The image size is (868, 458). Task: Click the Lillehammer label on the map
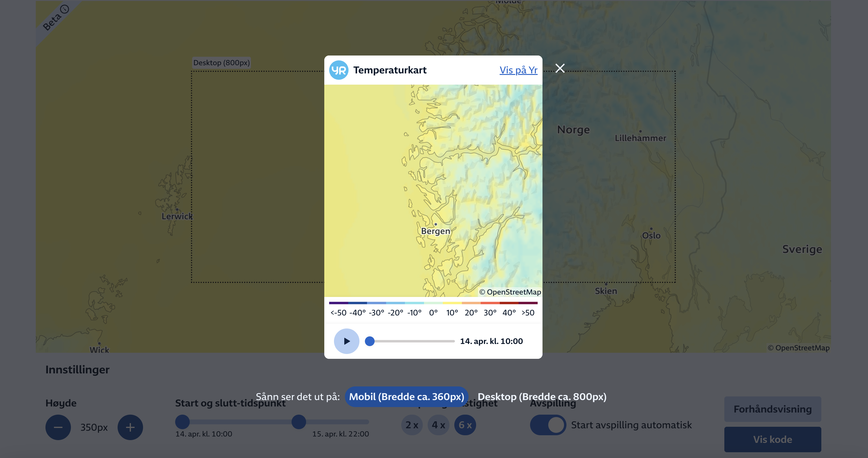[x=640, y=138]
